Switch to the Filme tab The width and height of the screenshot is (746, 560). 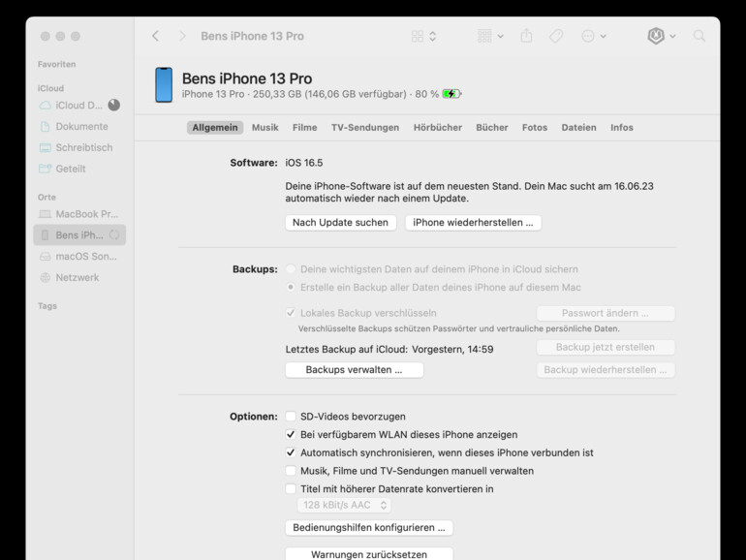click(x=304, y=128)
